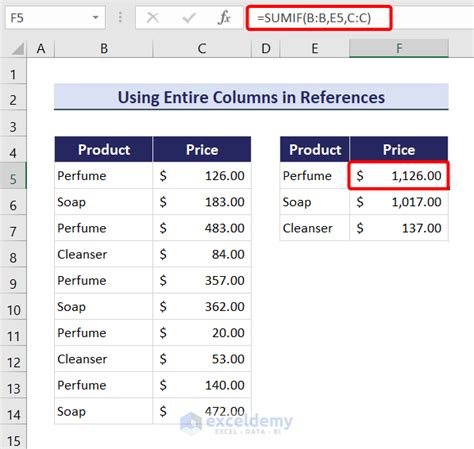Select the cell with price 362.00
Viewport: 474px width, 449px height.
pos(202,307)
